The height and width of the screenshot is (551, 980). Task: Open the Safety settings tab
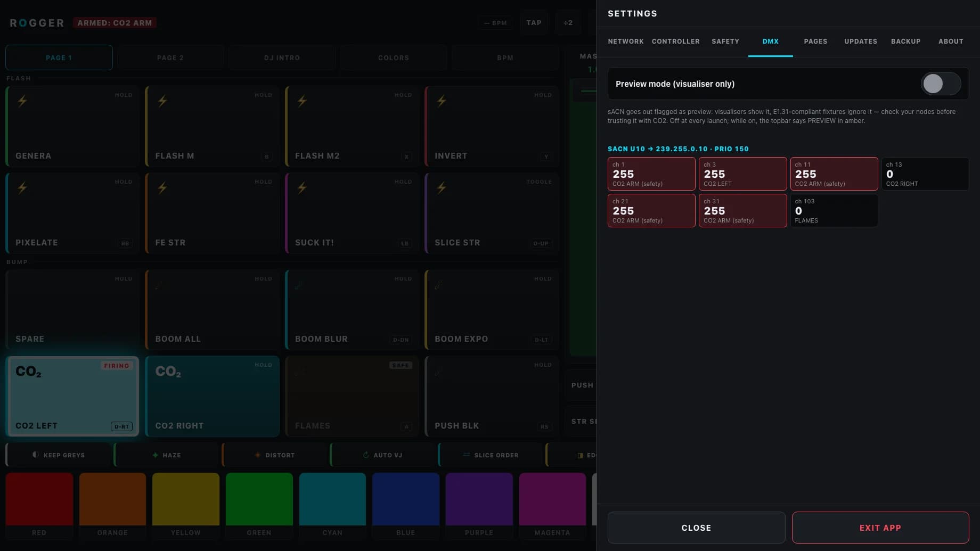coord(725,42)
